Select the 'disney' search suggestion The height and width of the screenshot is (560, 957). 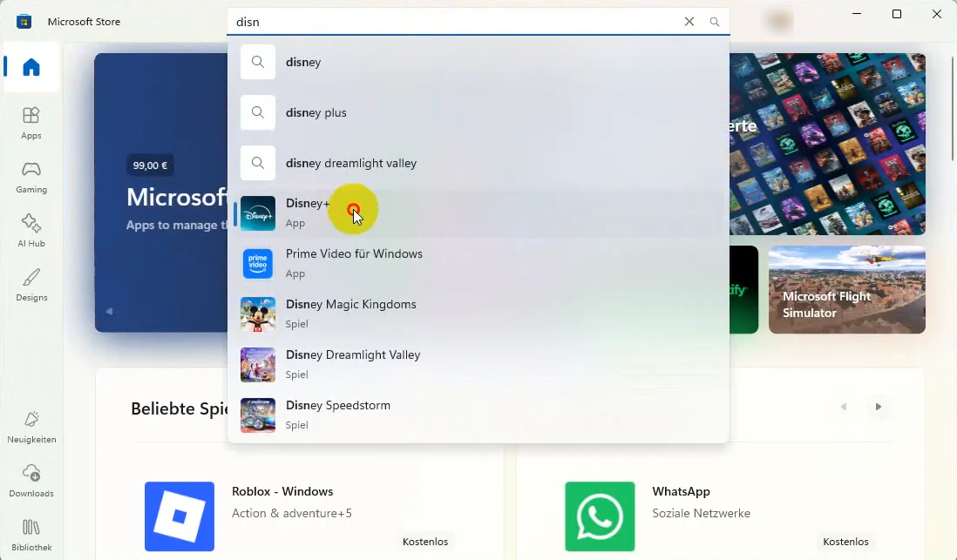478,62
